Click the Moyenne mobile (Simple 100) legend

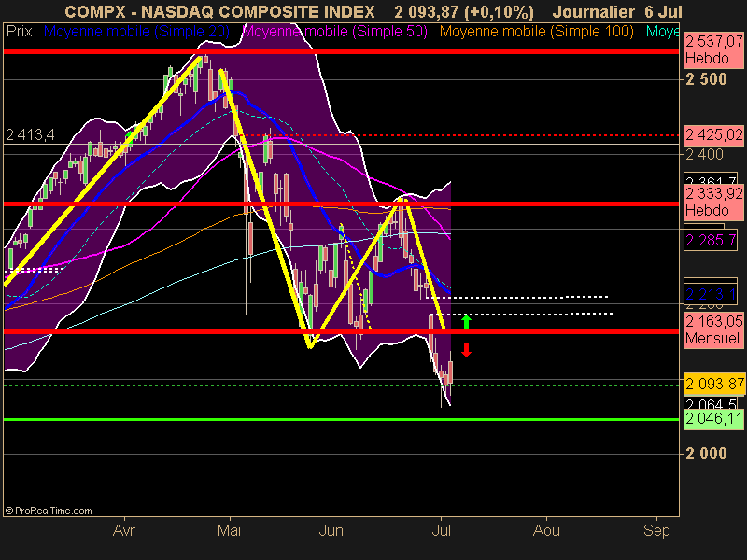tap(536, 32)
